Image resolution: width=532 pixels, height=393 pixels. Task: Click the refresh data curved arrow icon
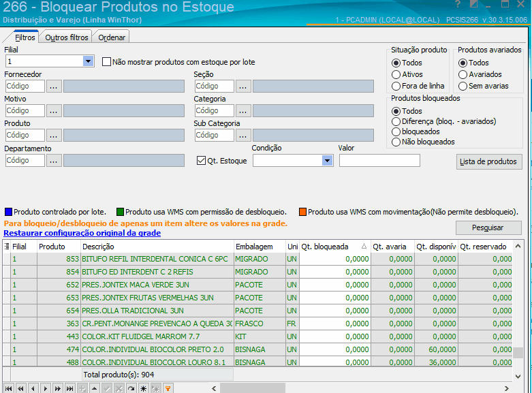131,389
